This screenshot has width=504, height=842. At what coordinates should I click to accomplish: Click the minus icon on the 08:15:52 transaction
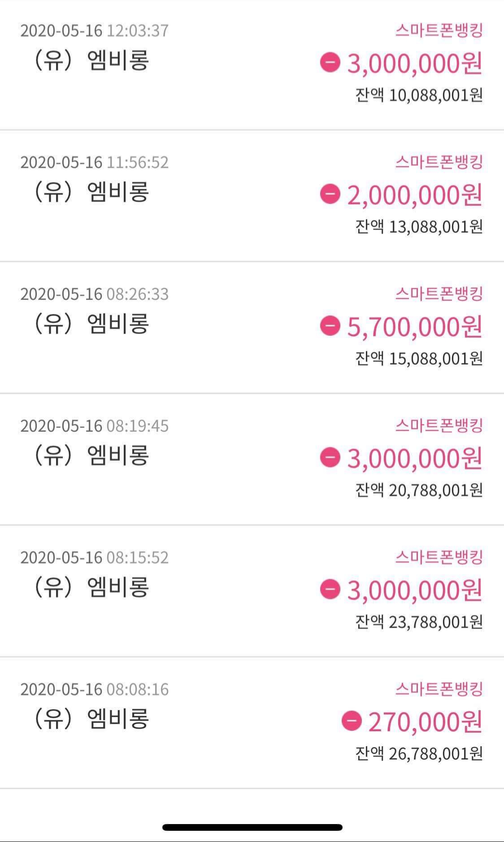pos(330,589)
